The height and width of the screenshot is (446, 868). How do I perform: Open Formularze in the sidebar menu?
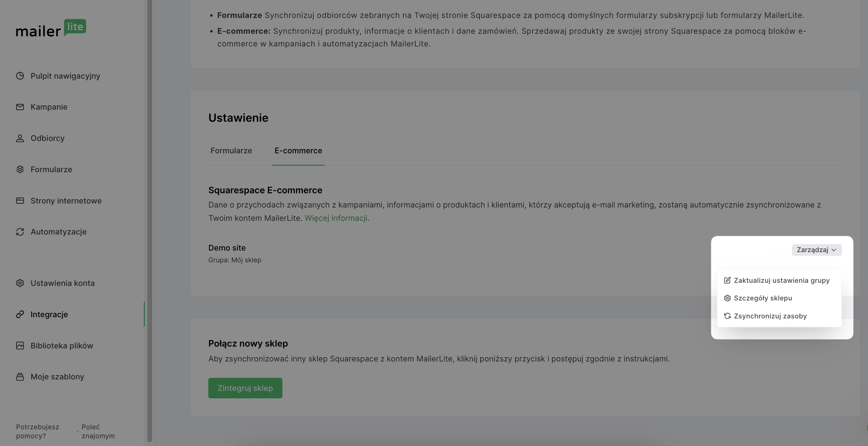(x=51, y=169)
